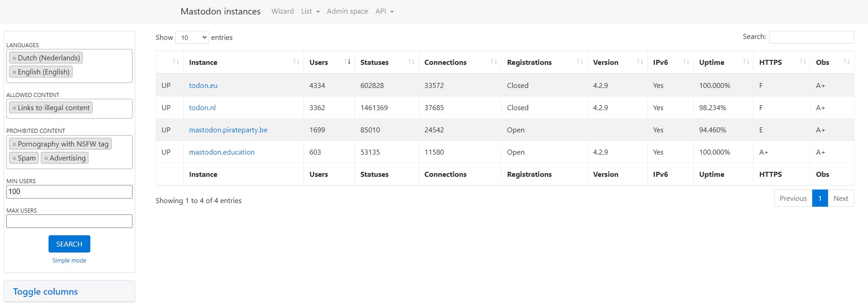
Task: Open the API dropdown menu
Action: (x=384, y=11)
